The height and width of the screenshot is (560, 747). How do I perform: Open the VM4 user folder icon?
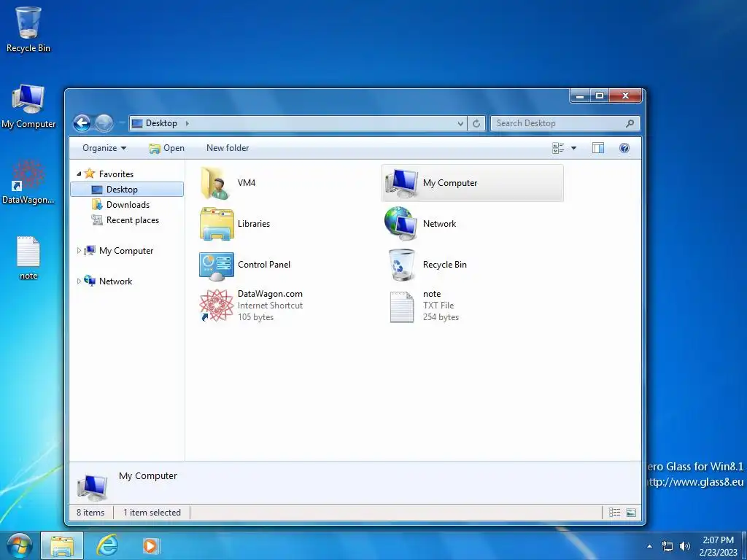216,183
